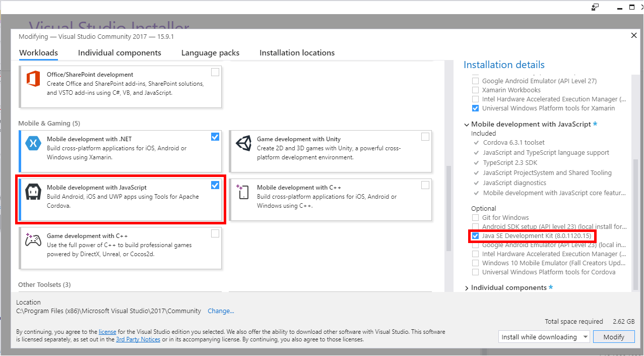Open the Install while downloading dropdown
The height and width of the screenshot is (356, 644).
pos(544,337)
